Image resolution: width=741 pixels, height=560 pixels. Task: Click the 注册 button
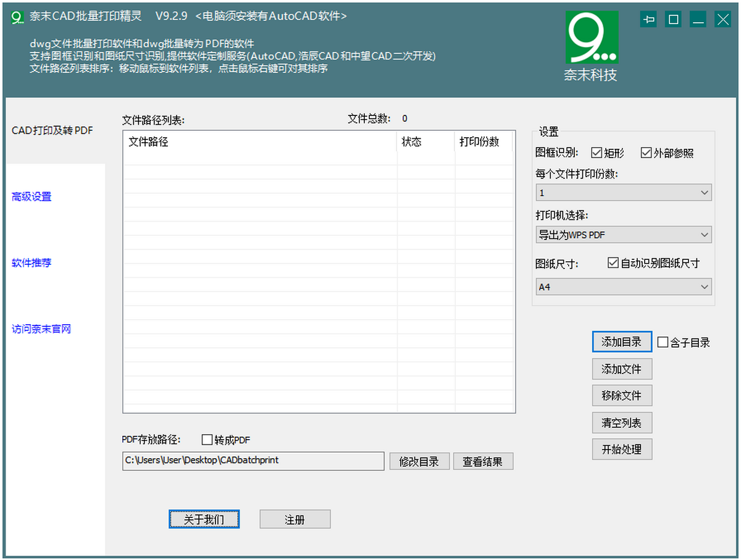click(x=295, y=519)
